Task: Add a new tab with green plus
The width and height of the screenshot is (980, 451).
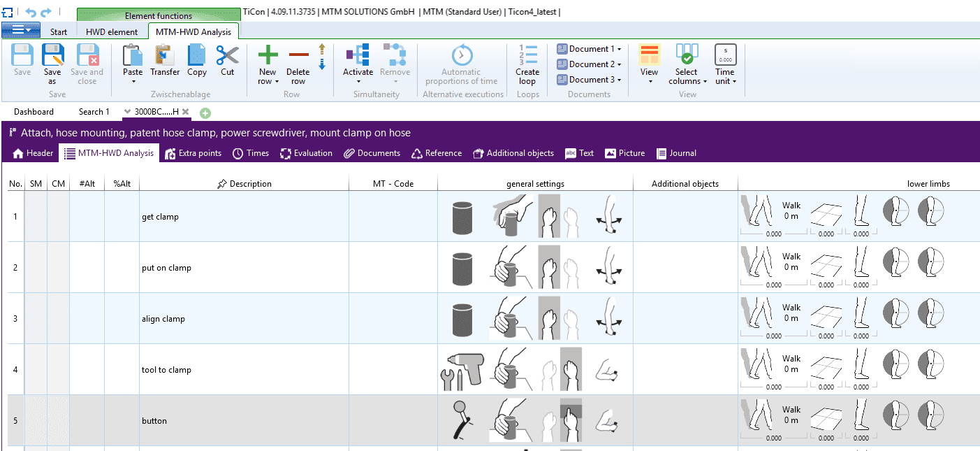Action: coord(205,113)
